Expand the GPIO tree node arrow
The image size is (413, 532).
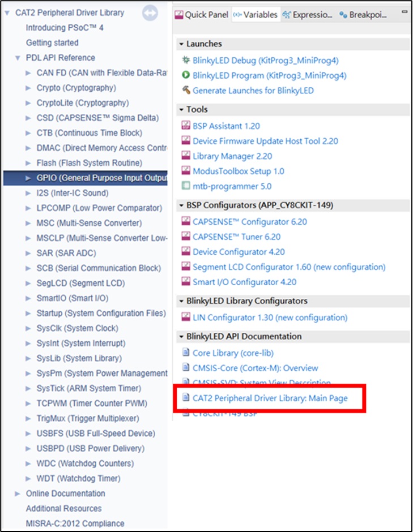28,178
